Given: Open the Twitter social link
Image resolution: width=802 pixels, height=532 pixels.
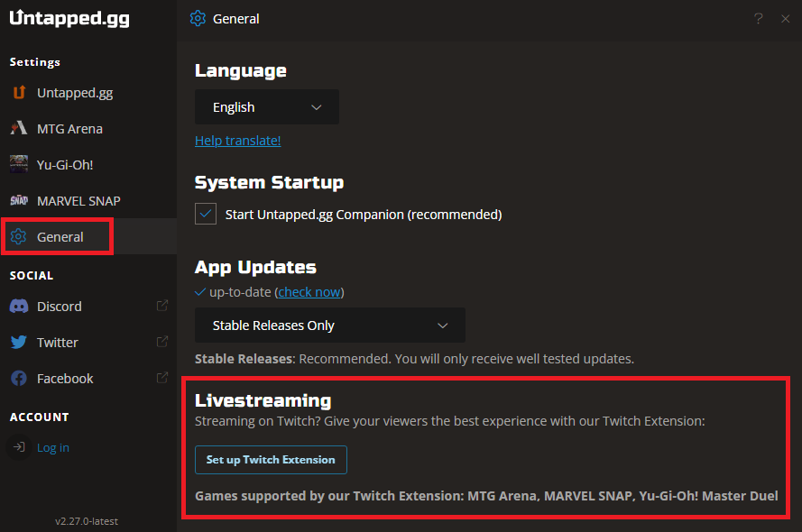Looking at the screenshot, I should click(88, 342).
